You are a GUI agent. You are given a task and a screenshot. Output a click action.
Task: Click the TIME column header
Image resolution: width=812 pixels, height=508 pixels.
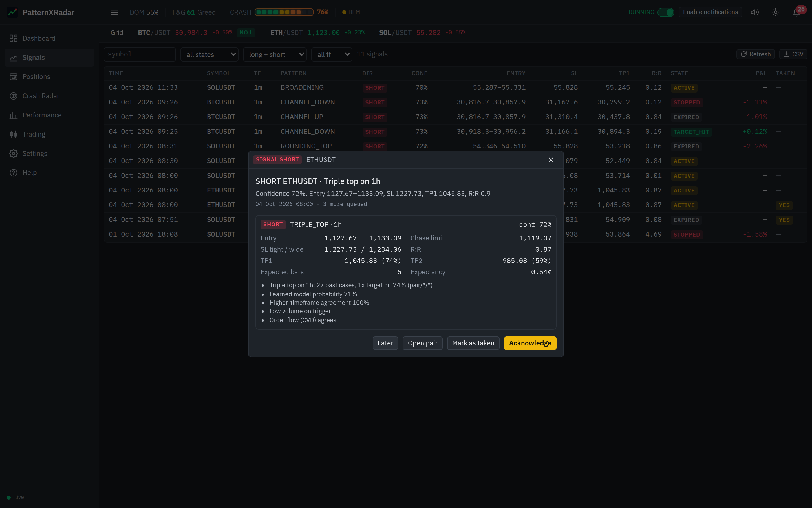tap(116, 73)
